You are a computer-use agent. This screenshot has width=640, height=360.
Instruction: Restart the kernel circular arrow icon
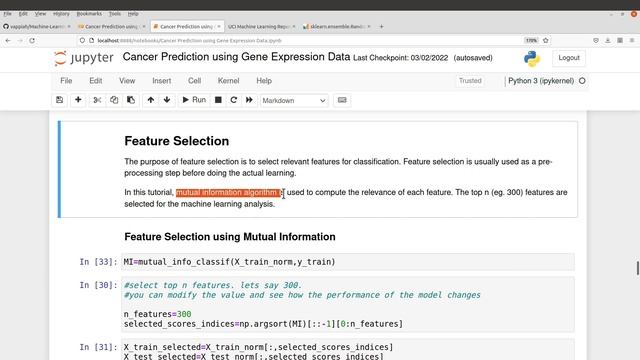pos(233,100)
